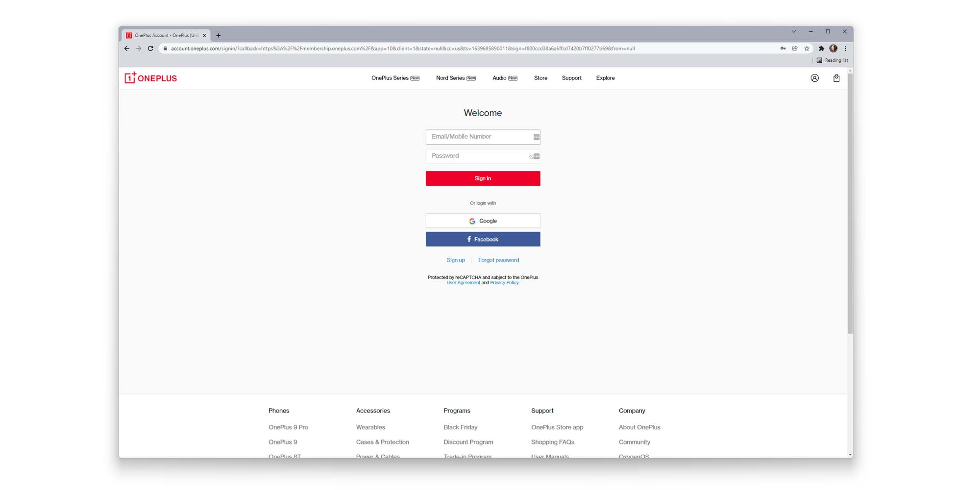Image resolution: width=980 pixels, height=490 pixels.
Task: Log in with the Facebook button
Action: (x=483, y=239)
